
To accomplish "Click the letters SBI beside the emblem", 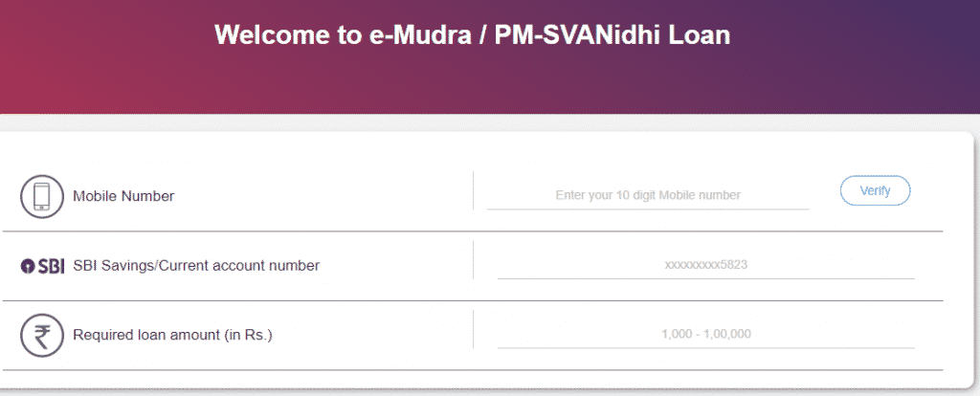I will tap(52, 266).
